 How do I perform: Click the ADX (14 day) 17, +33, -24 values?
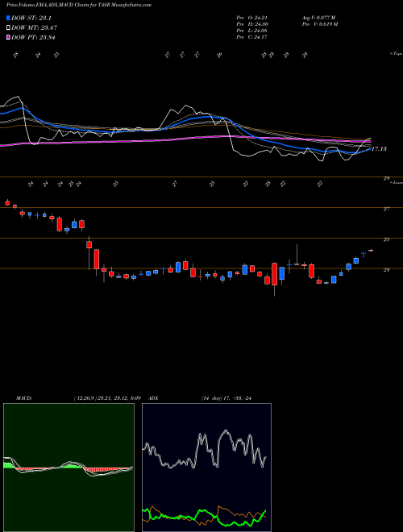pyautogui.click(x=226, y=398)
